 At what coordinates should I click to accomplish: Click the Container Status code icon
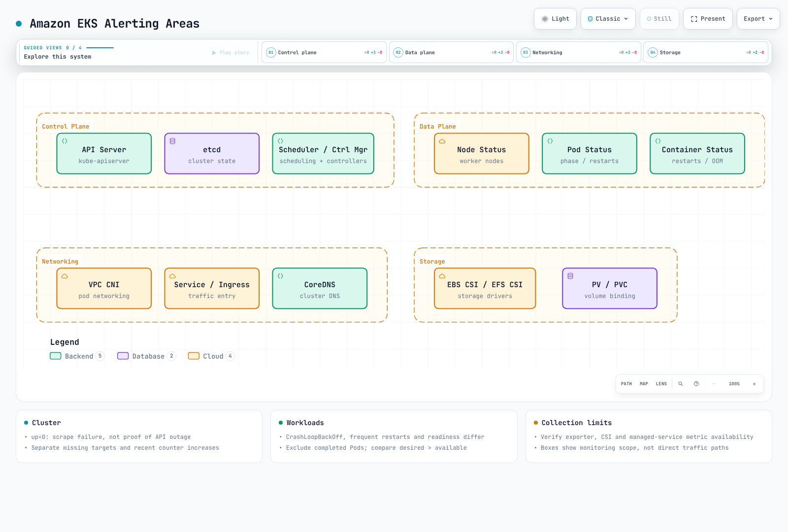[x=658, y=141]
